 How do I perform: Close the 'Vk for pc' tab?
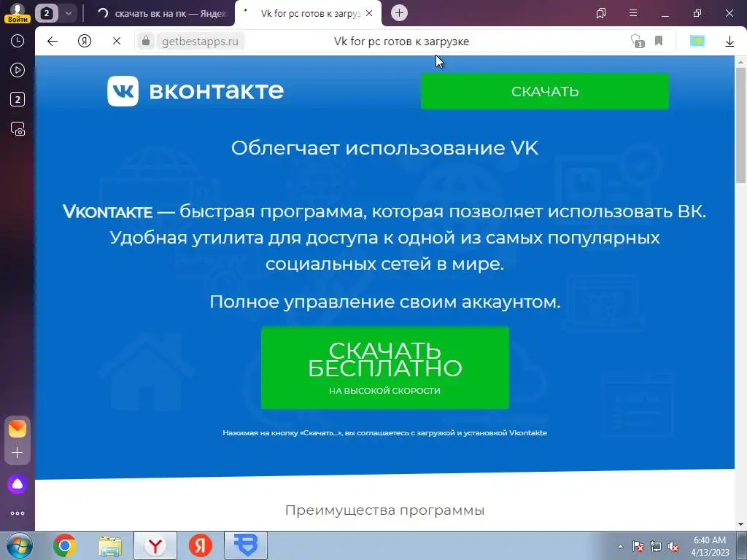(x=369, y=13)
